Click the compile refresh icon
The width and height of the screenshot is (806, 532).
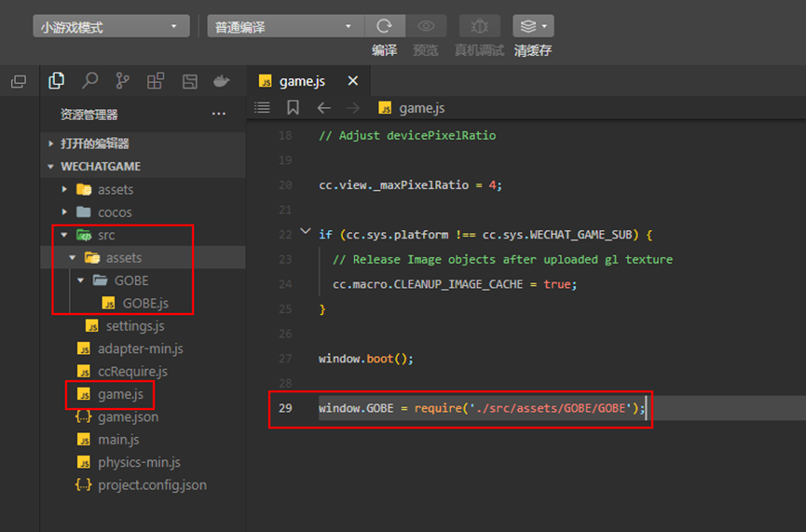click(x=384, y=27)
